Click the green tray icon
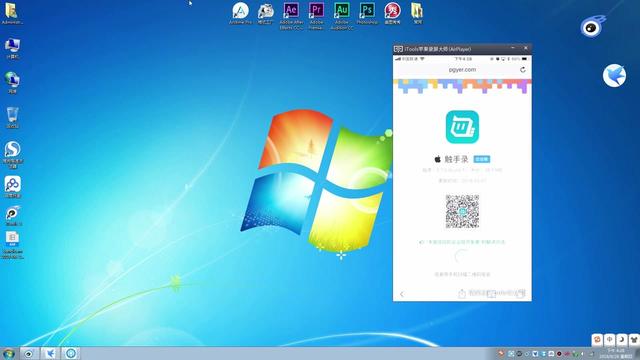 (575, 353)
